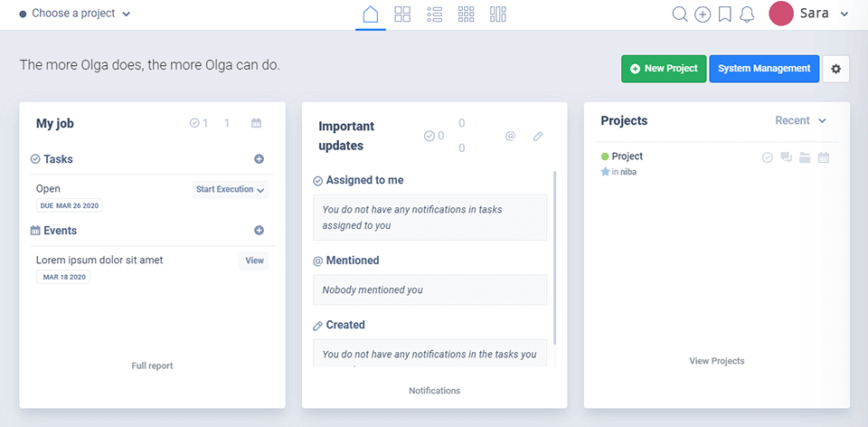Click the add plus circle icon in header

(x=703, y=14)
